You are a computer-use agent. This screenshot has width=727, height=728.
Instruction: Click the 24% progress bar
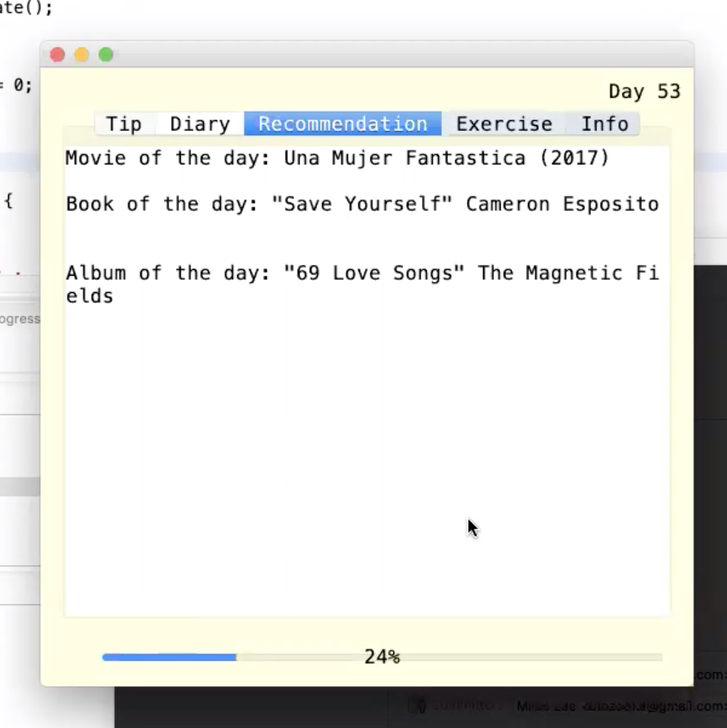click(x=383, y=657)
